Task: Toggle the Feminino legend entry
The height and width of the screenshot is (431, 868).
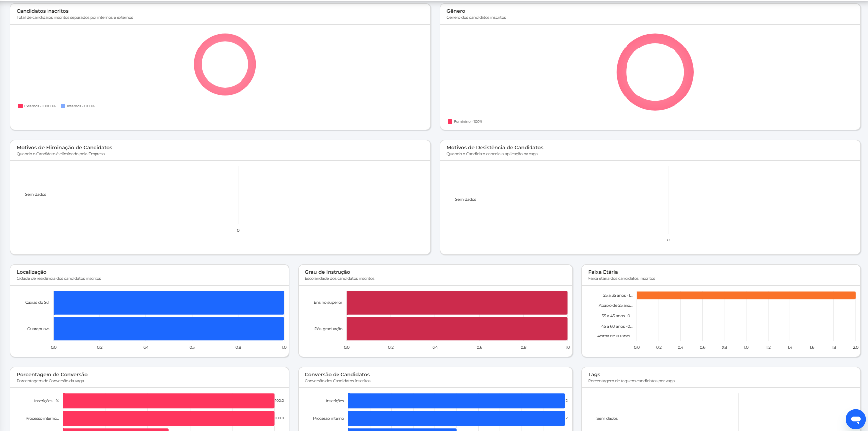Action: coord(465,122)
